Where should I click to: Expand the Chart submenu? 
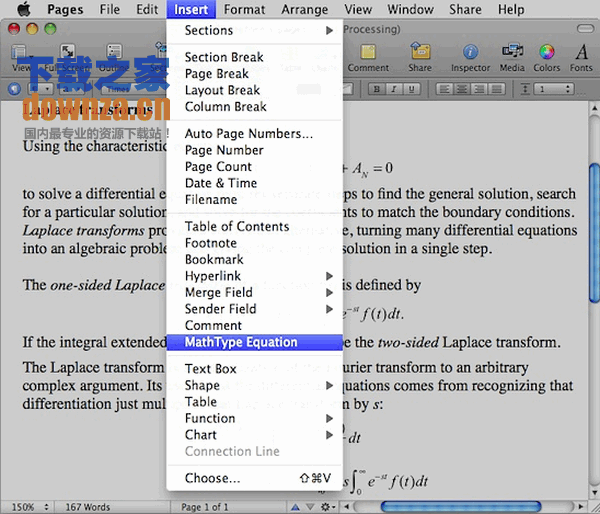(x=254, y=435)
